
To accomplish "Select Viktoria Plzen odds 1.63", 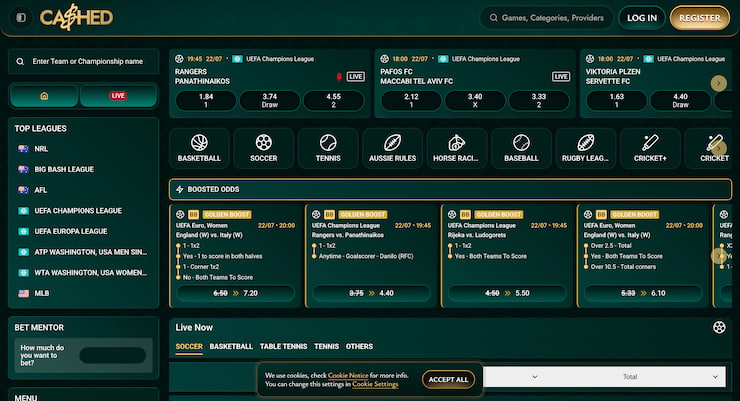I will [616, 100].
